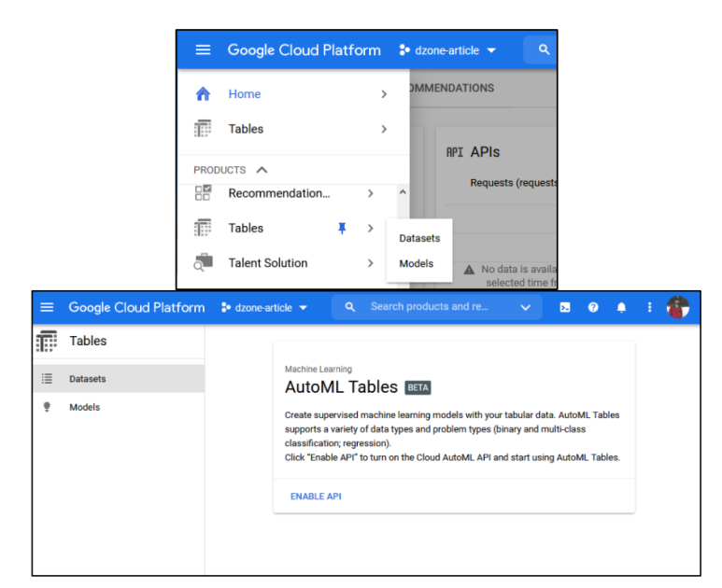The width and height of the screenshot is (722, 588).
Task: Click Tables icon in pinned menu section
Action: click(203, 129)
